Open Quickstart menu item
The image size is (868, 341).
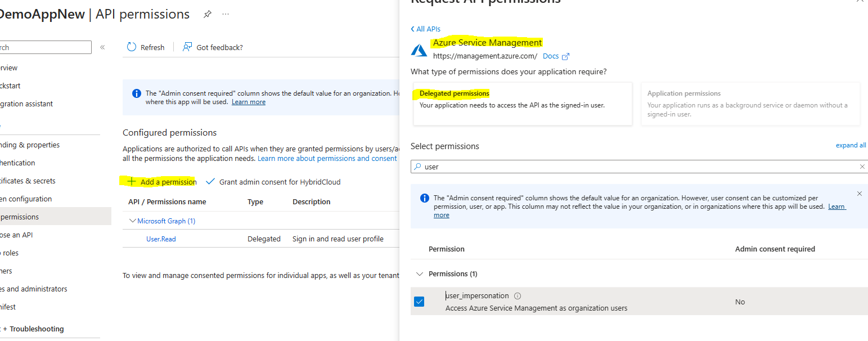click(10, 86)
